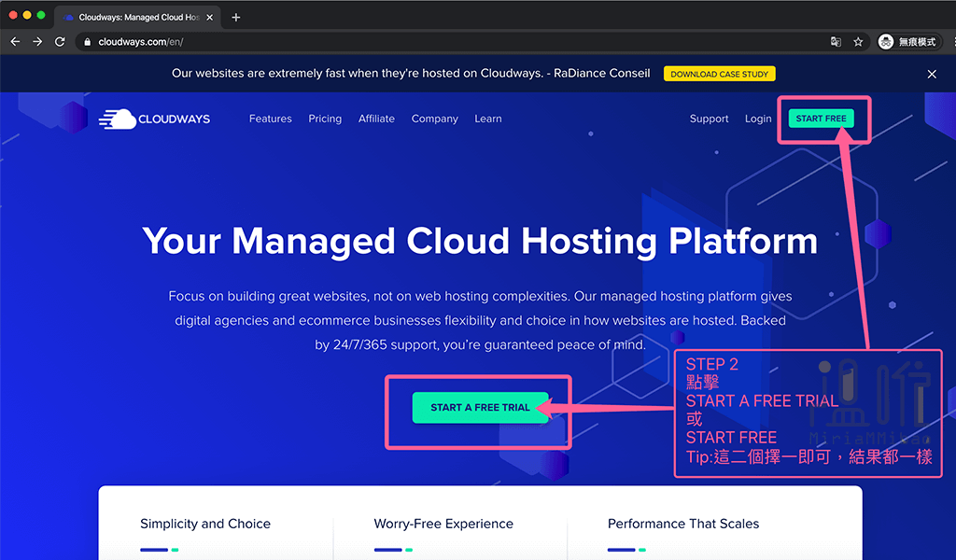The width and height of the screenshot is (956, 560).
Task: Open the Learn navigation menu
Action: pos(487,119)
